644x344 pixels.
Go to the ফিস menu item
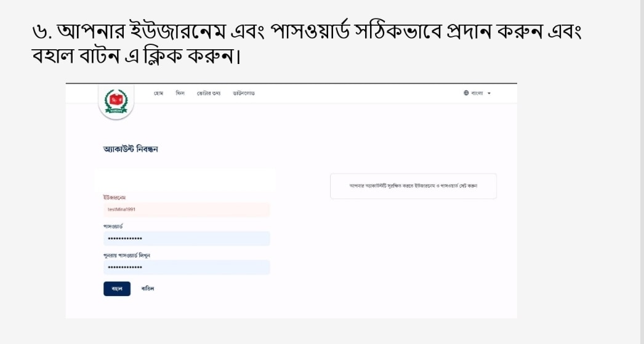[180, 94]
